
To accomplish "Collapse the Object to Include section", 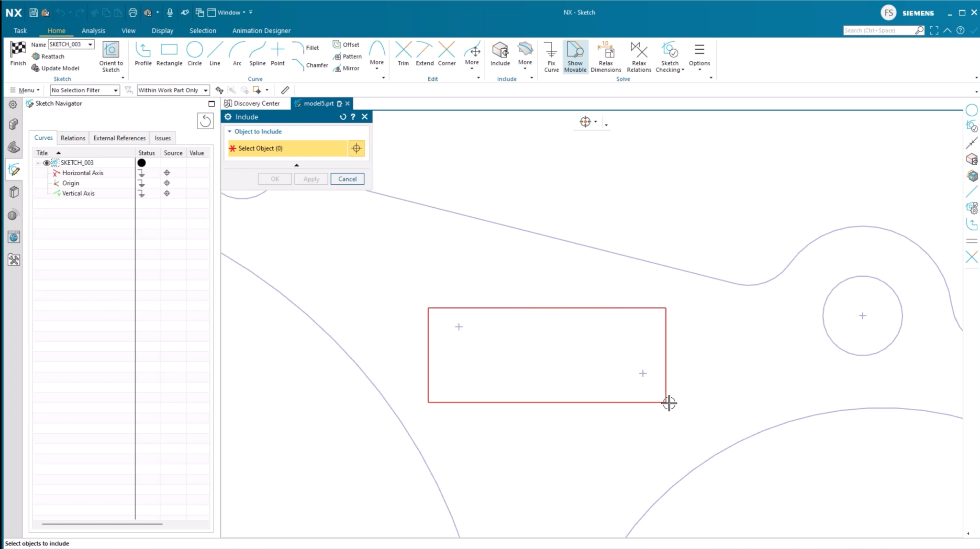I will (230, 132).
